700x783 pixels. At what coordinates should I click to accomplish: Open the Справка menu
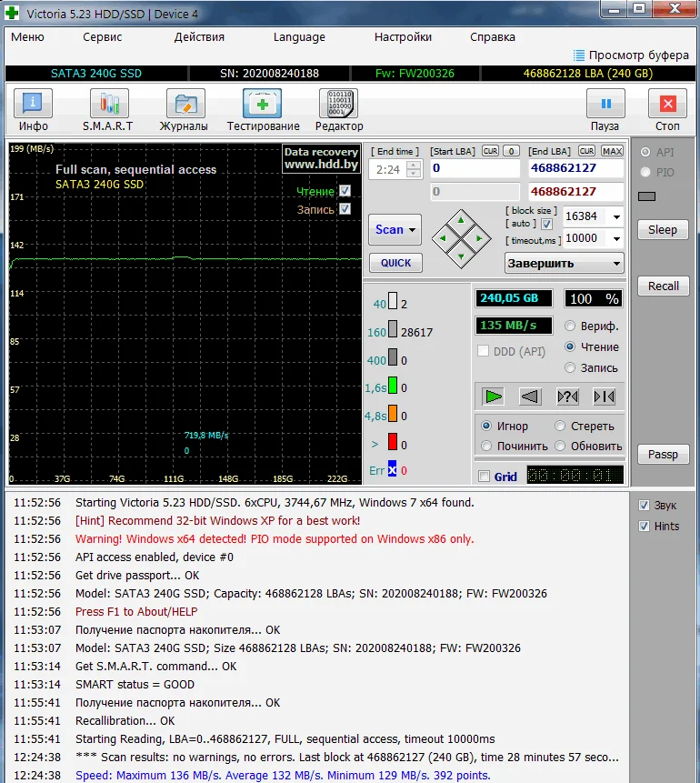[x=493, y=37]
